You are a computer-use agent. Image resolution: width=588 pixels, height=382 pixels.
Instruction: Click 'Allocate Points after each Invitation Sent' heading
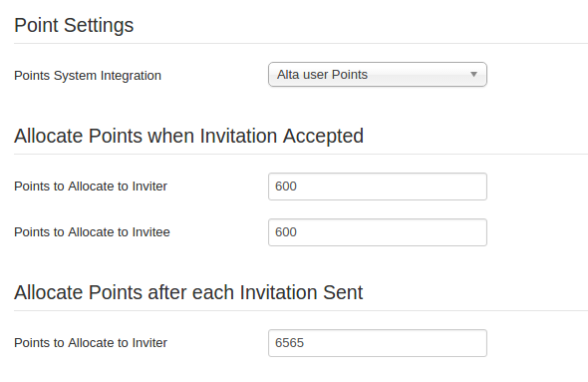[x=188, y=292]
